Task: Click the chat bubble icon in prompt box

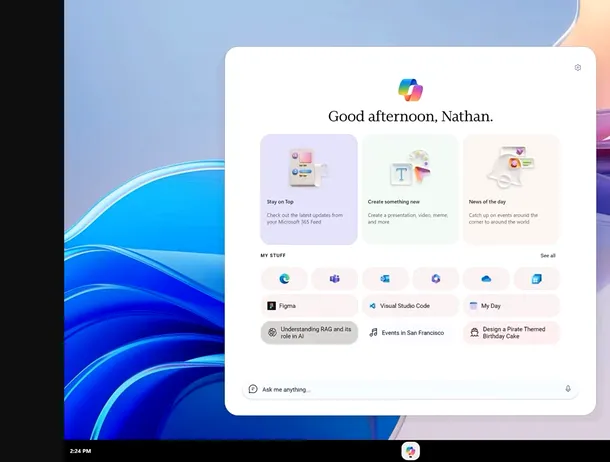Action: point(253,389)
